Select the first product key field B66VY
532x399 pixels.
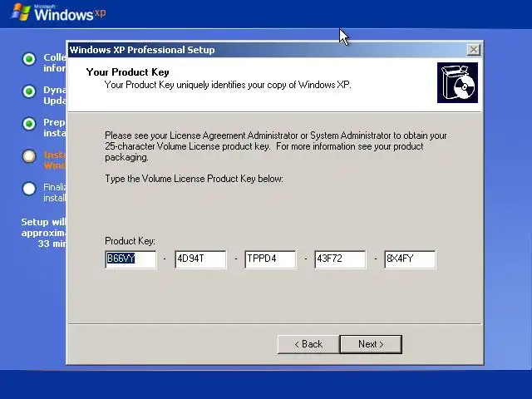coord(131,259)
